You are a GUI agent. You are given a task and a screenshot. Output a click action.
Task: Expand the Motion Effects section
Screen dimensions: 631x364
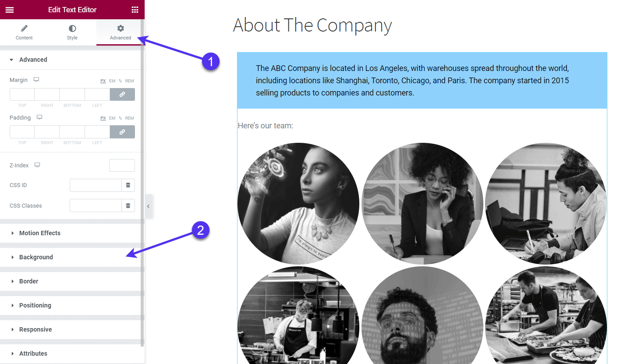[x=40, y=233]
